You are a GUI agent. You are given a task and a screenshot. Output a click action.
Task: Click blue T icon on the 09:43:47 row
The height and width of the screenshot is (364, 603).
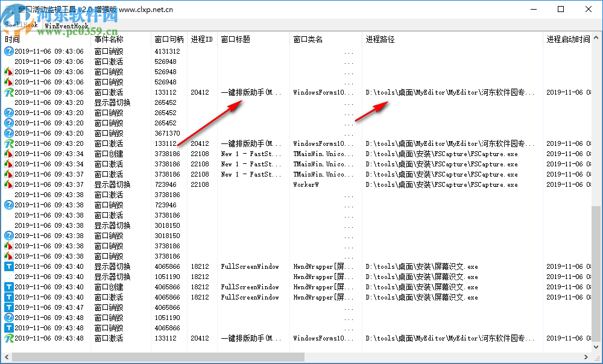pos(8,307)
